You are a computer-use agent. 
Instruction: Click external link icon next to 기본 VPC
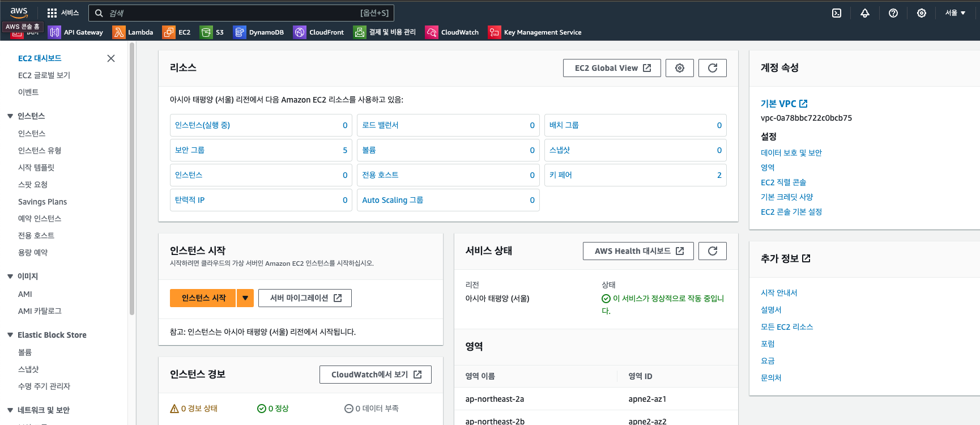point(803,104)
